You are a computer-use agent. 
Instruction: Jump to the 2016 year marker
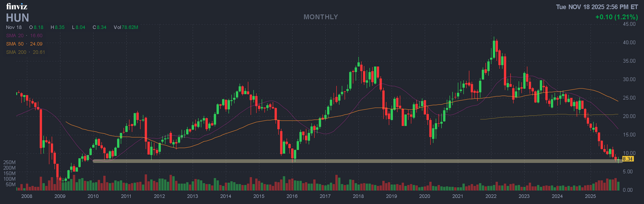coord(292,197)
